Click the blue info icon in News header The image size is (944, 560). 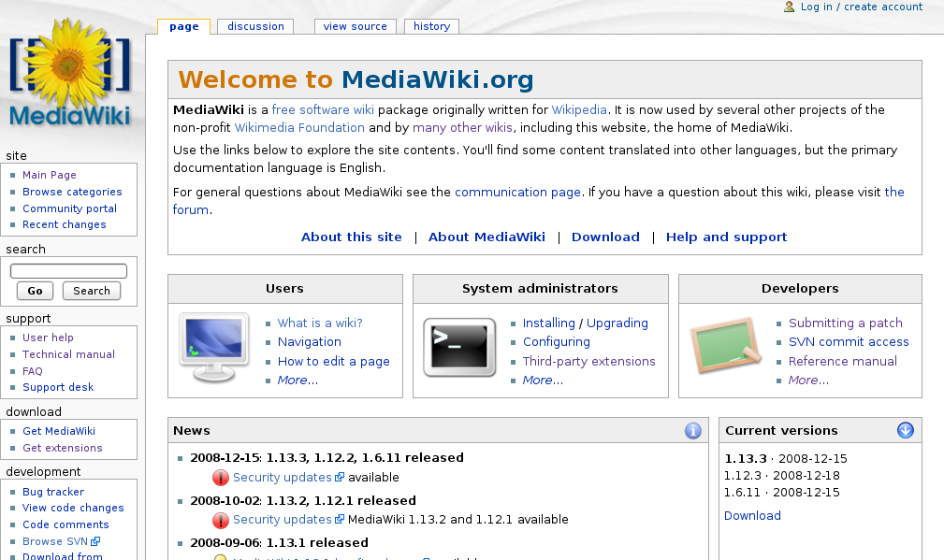pyautogui.click(x=693, y=431)
